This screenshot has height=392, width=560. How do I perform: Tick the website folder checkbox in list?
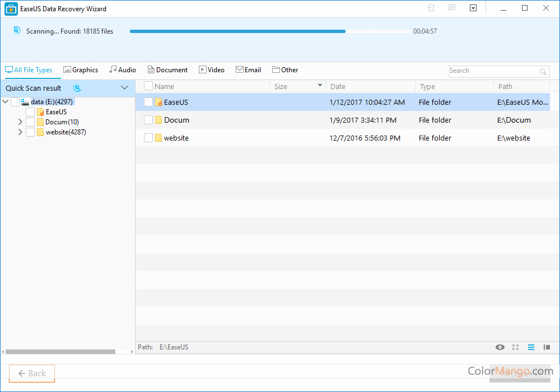(148, 138)
